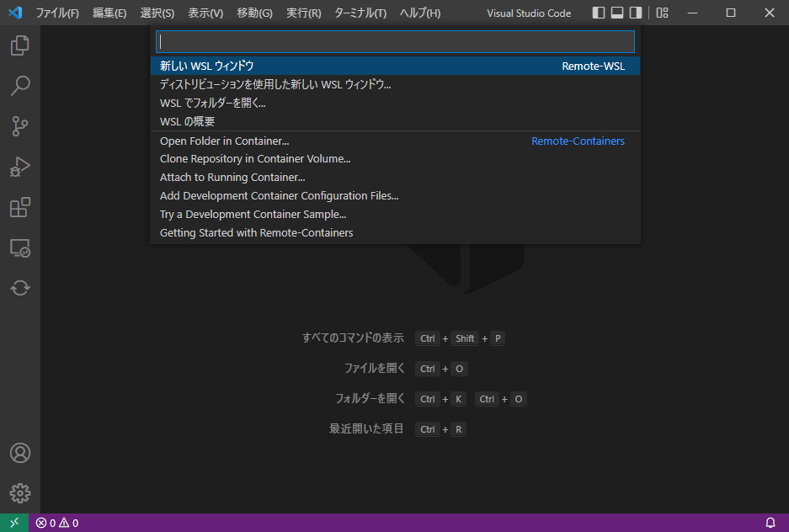Toggle secondary side bar layout icon
This screenshot has width=789, height=532.
click(x=636, y=13)
